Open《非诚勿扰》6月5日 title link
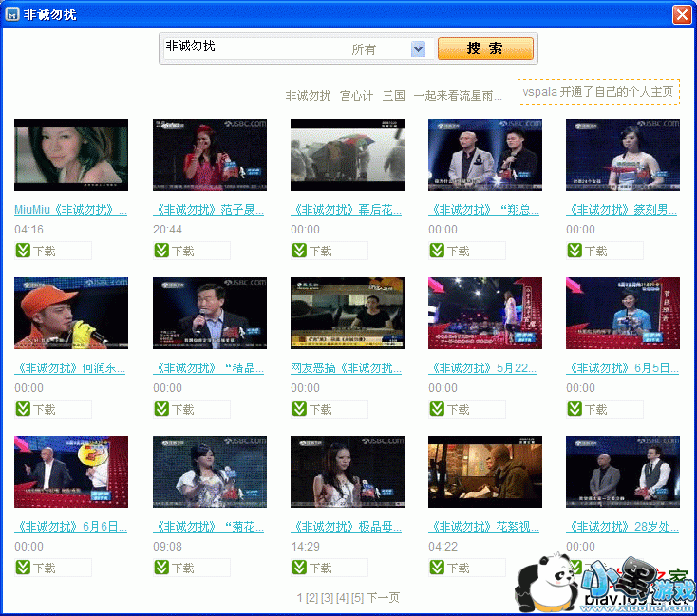 [x=622, y=368]
